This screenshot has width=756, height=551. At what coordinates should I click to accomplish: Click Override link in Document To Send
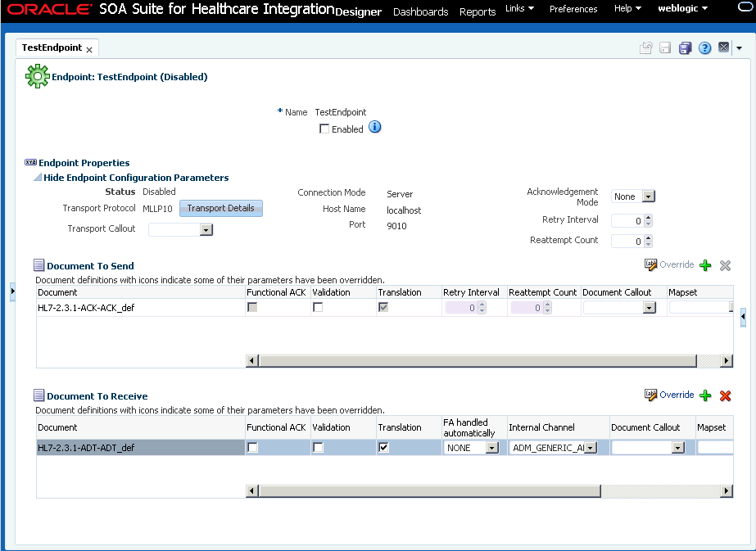click(x=677, y=264)
